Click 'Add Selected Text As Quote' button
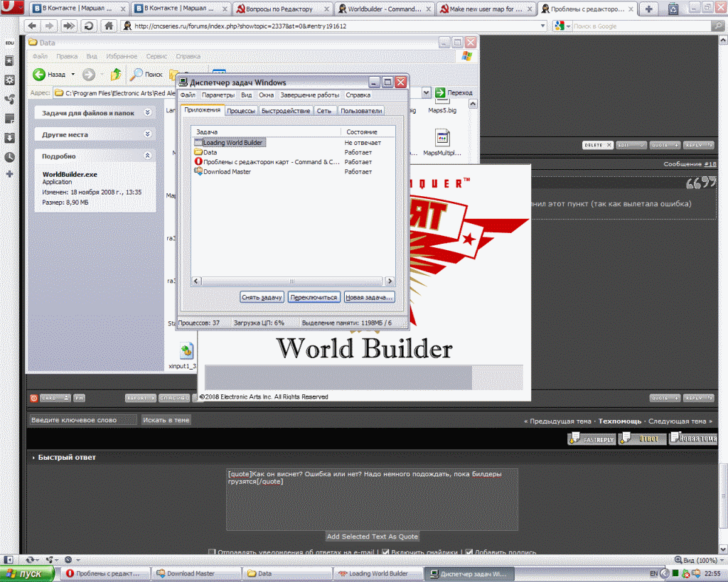 click(373, 536)
